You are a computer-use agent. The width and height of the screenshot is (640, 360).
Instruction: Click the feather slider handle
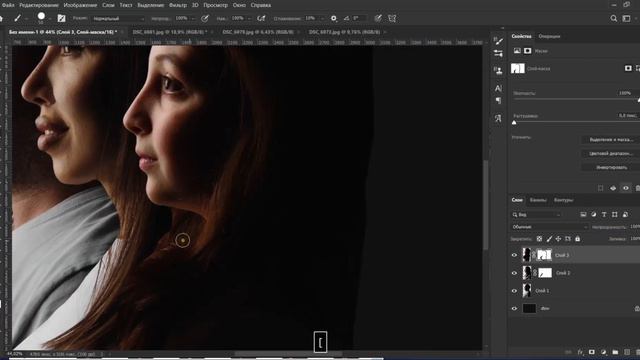[514, 122]
